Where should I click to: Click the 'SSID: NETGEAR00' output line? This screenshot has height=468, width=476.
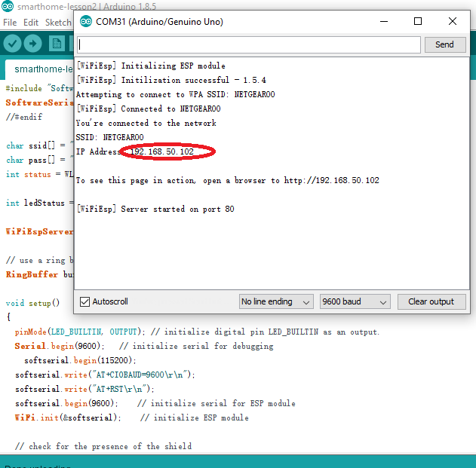coord(109,137)
